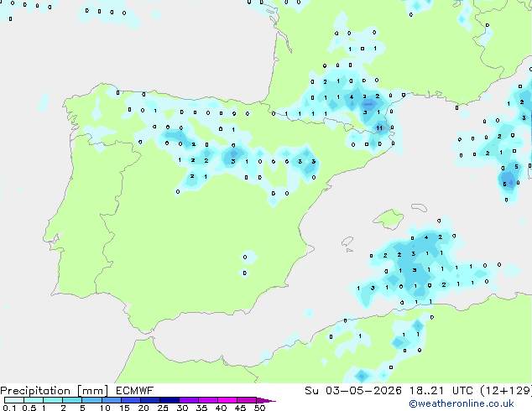Click the "(12+129)" forecast offset text

click(506, 391)
